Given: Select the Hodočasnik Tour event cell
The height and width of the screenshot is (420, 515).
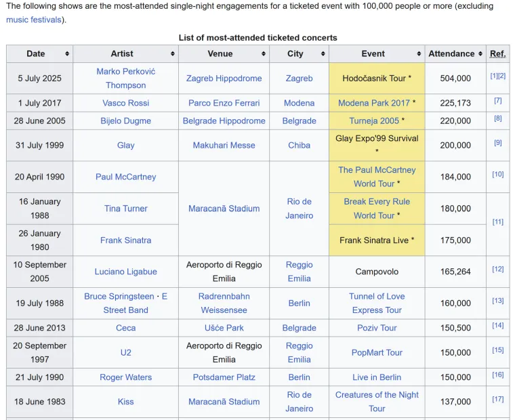Looking at the screenshot, I should point(377,79).
